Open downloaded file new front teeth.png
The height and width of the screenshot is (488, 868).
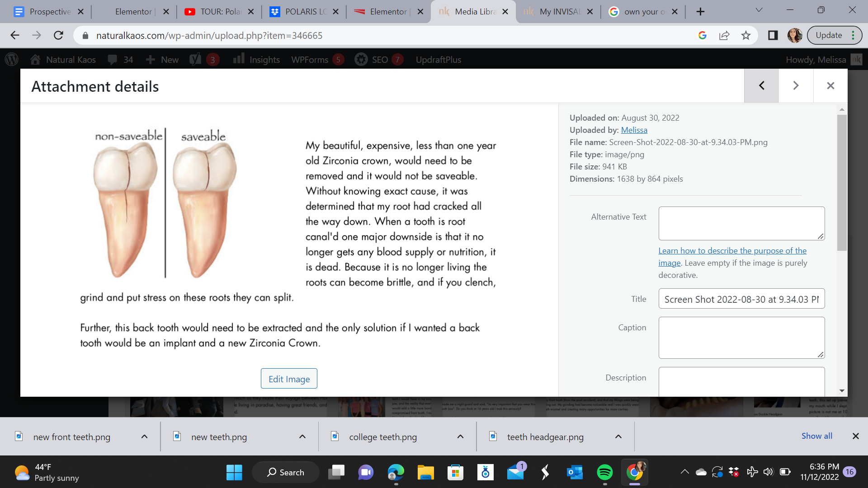pyautogui.click(x=71, y=436)
